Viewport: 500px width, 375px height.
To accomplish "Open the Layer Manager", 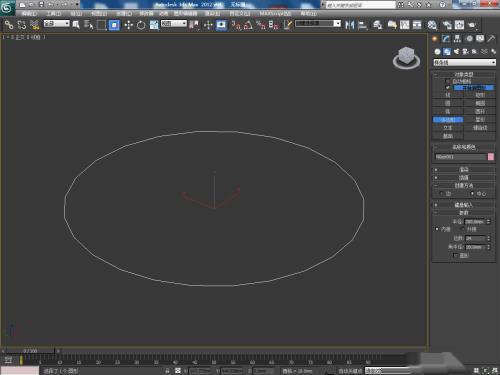I will click(x=377, y=25).
